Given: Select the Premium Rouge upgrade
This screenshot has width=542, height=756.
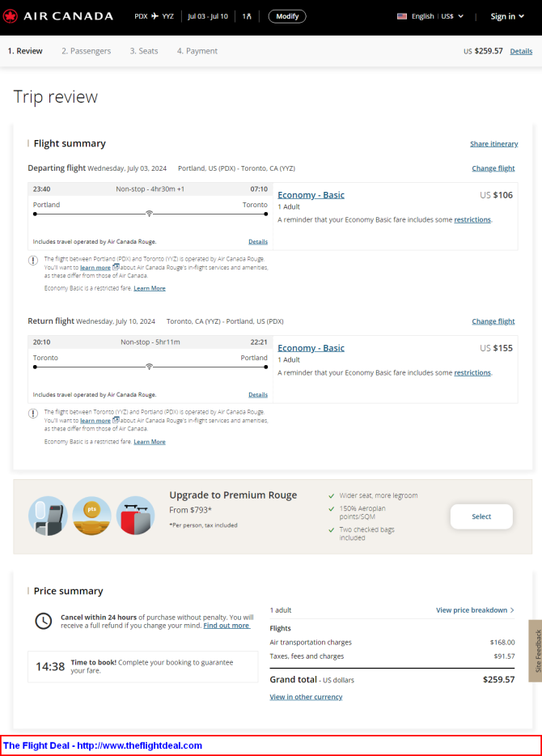Looking at the screenshot, I should pos(481,516).
